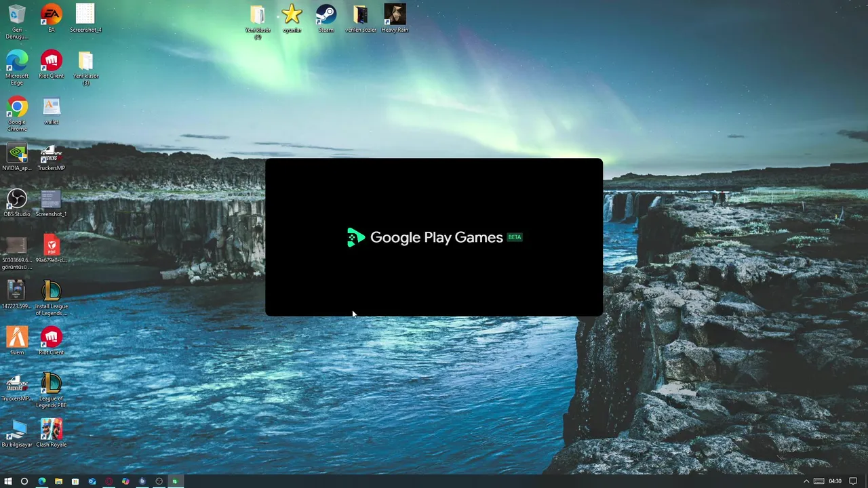Select the Screenshot_4 file on desktop
The height and width of the screenshot is (488, 868).
85,18
